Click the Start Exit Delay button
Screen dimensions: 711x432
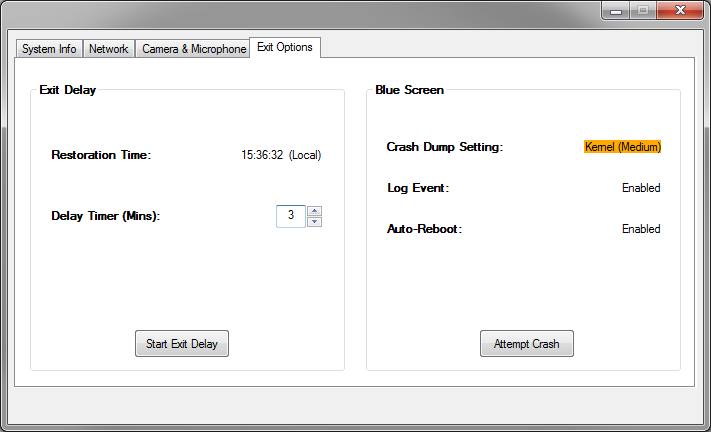click(182, 344)
